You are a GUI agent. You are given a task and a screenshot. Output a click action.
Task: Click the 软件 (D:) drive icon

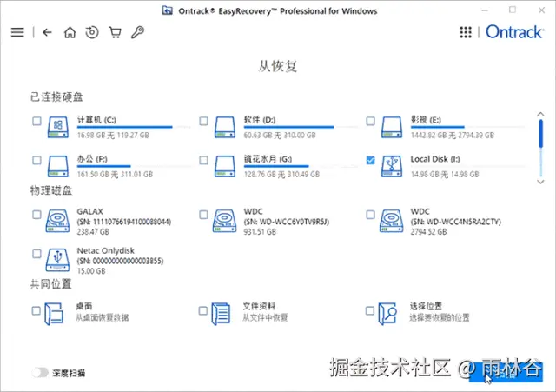coord(225,127)
